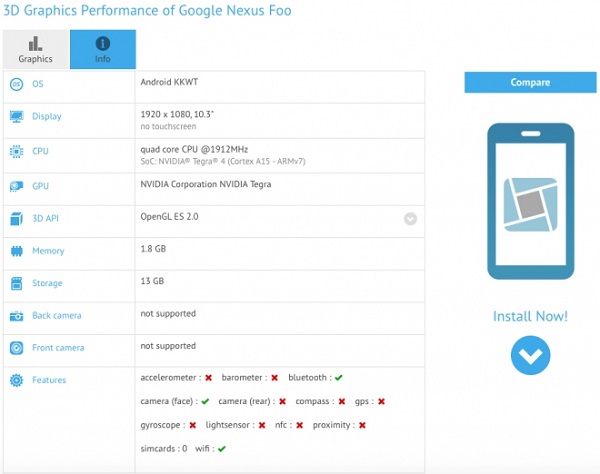Click the Storage label
This screenshot has height=474, width=600.
47,283
